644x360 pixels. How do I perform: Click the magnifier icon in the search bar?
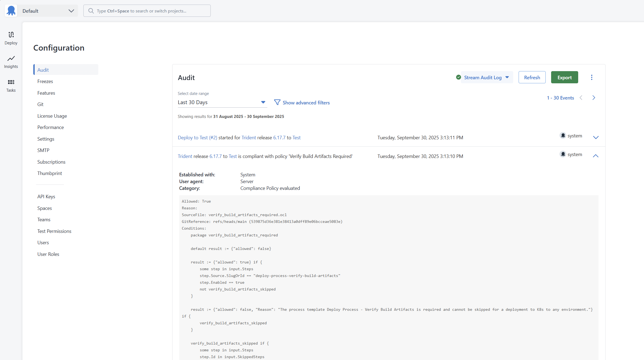(x=91, y=11)
